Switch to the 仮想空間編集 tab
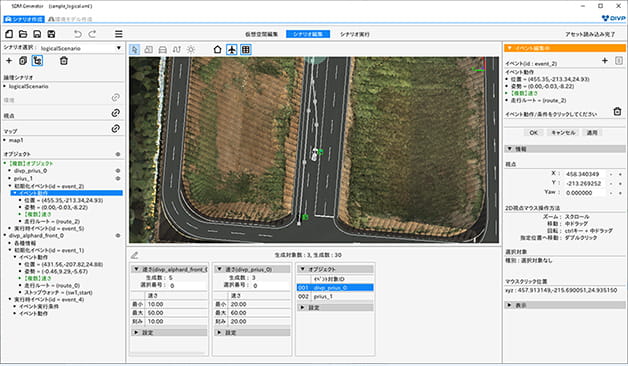Screen dimensions: 628x366 (x=262, y=34)
